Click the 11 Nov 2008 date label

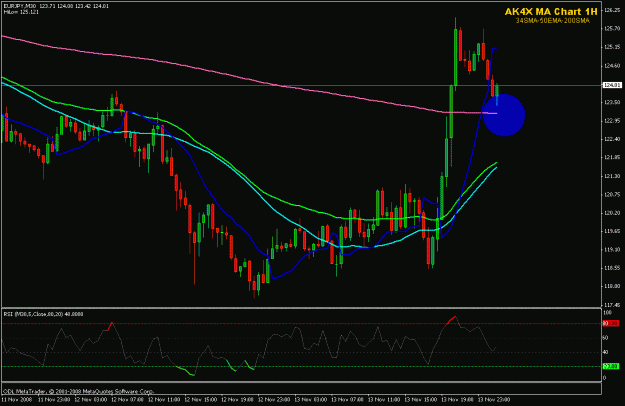[x=15, y=399]
